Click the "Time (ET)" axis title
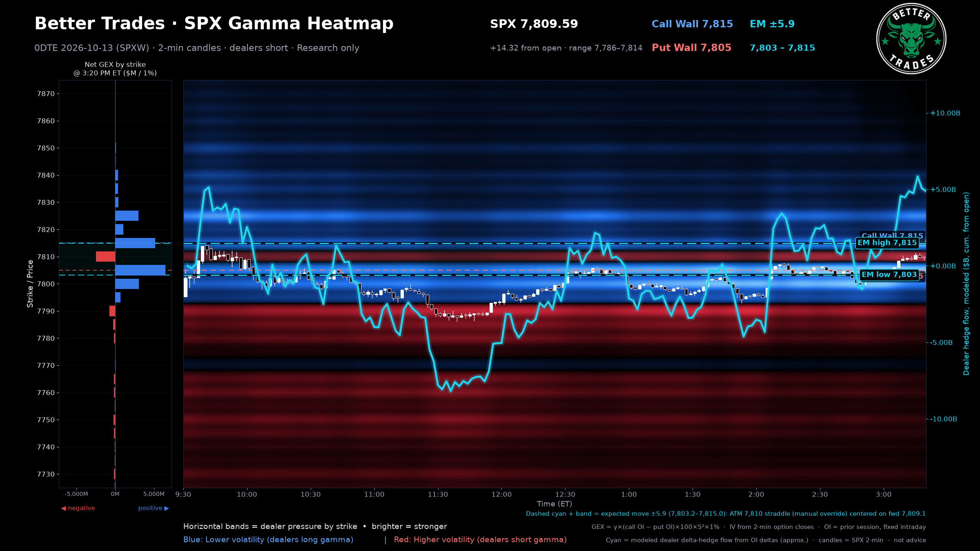This screenshot has height=551, width=980. coord(555,504)
